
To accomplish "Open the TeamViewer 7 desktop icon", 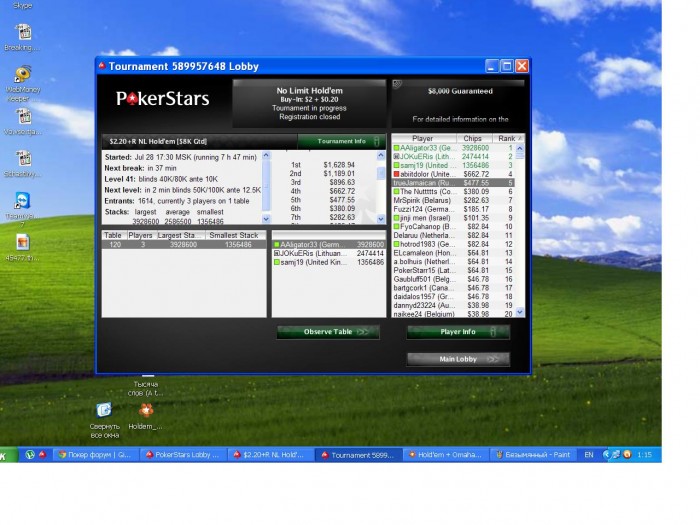I will (x=22, y=201).
